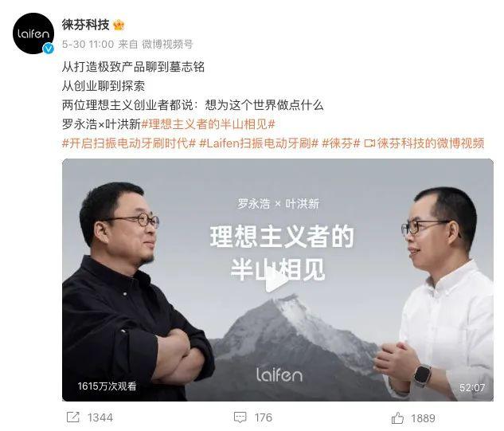Open hashtag #开启扫振电动牙刷时代#
Screen dimensions: 504x431
click(129, 143)
